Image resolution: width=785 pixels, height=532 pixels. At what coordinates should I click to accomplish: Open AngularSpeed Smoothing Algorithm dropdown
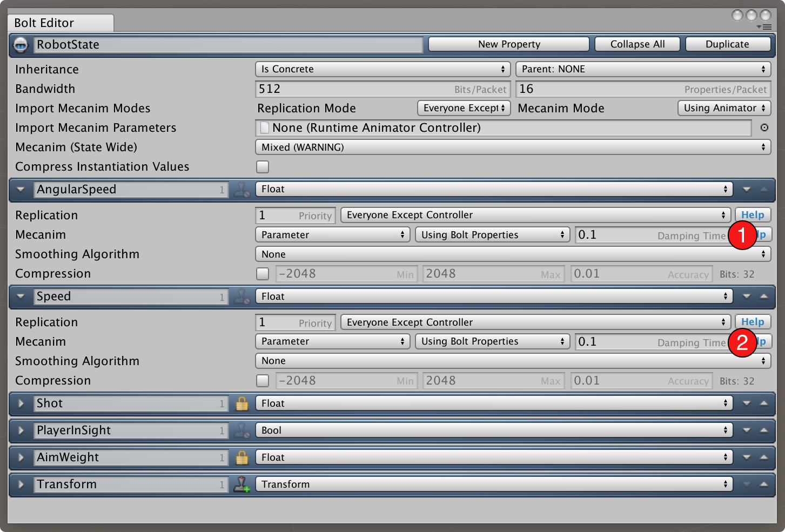(513, 254)
